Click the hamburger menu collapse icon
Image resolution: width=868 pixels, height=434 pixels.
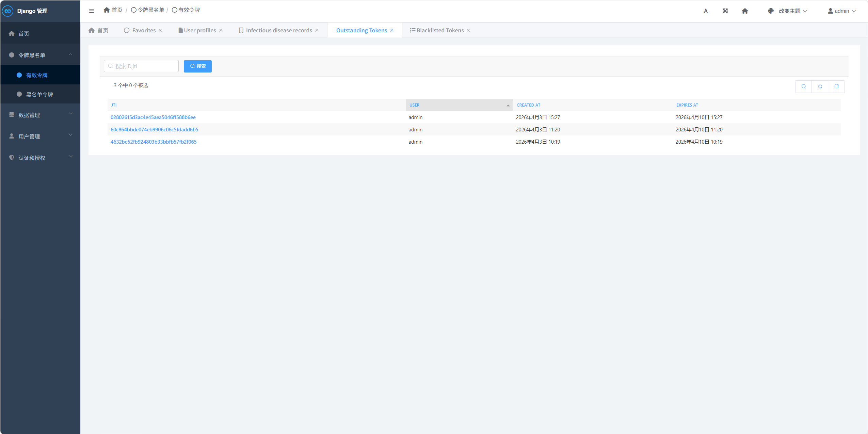coord(91,11)
